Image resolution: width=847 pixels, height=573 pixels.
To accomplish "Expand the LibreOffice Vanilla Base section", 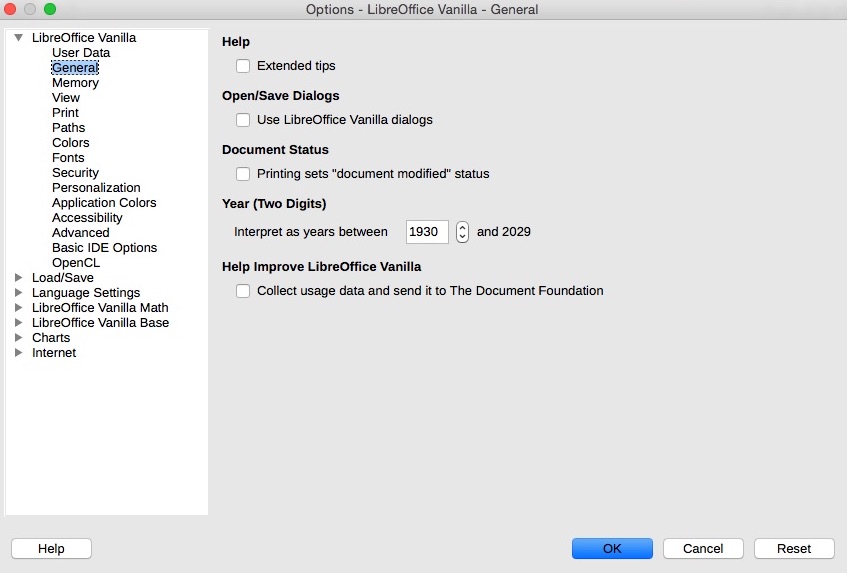I will click(x=18, y=323).
